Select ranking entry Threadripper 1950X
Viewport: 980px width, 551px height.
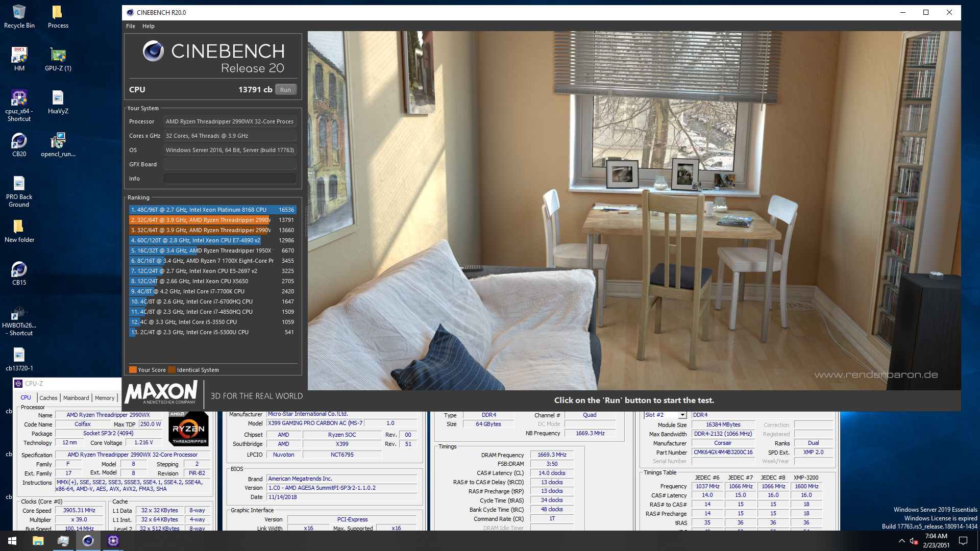coord(212,251)
